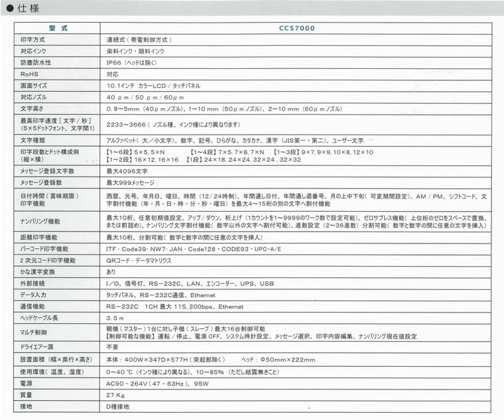Click the 文字高さ row label
This screenshot has width=504, height=420.
[x=32, y=109]
